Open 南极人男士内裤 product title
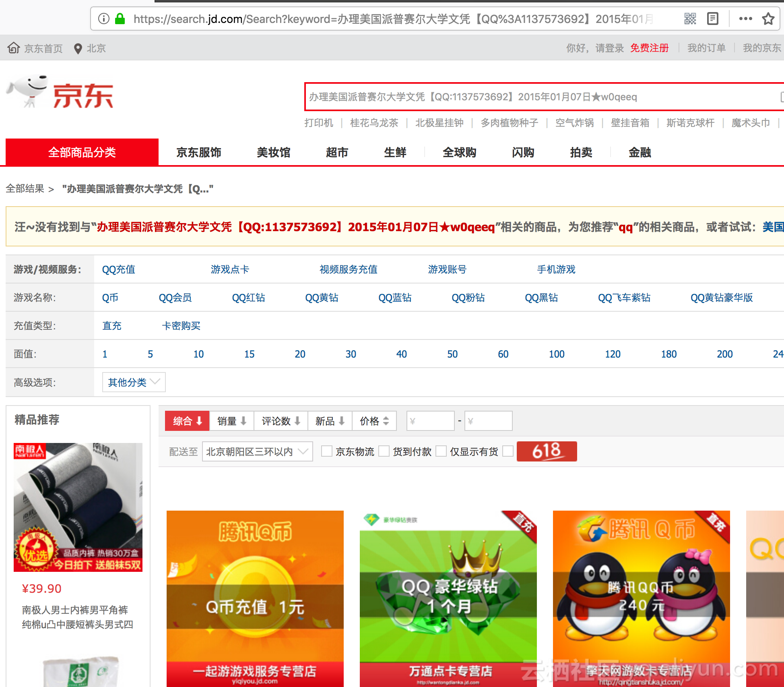The height and width of the screenshot is (687, 784). [77, 617]
